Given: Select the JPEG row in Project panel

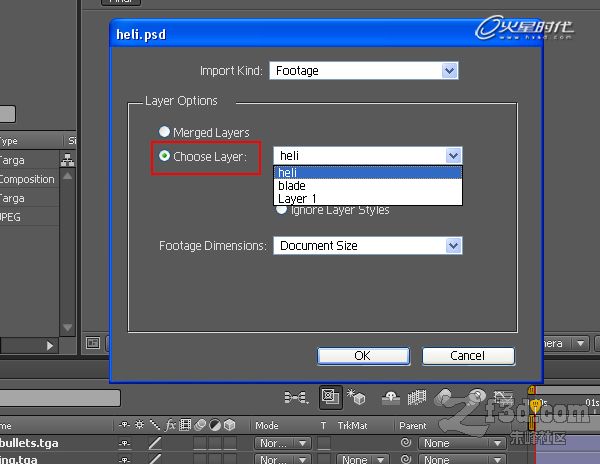Looking at the screenshot, I should tap(29, 217).
